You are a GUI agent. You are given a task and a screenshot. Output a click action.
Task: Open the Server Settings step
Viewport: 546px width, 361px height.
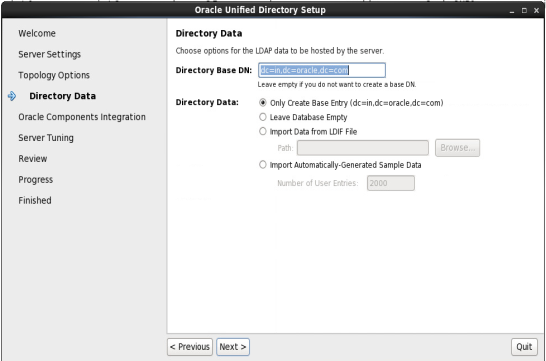pos(49,54)
